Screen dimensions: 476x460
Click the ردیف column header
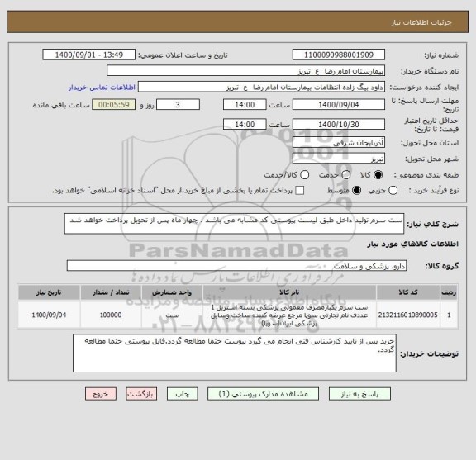[449, 292]
